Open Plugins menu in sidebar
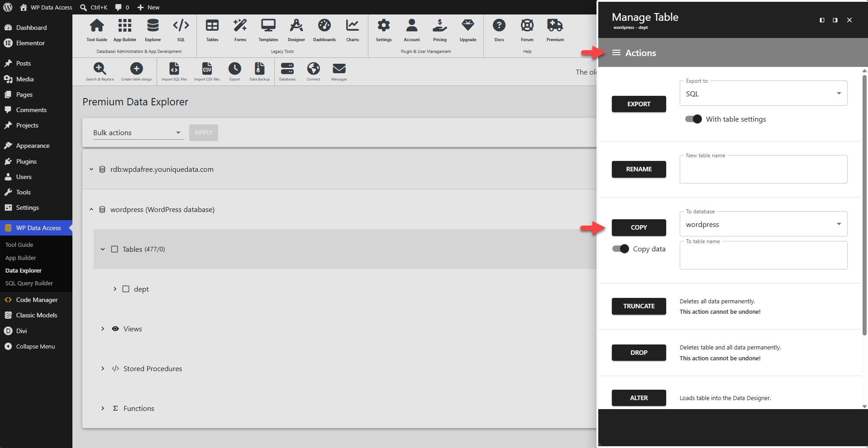Viewport: 868px width, 448px height. (x=36, y=161)
